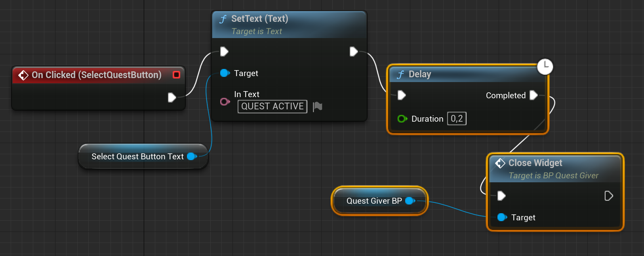Click the QUEST ACTIVE text field
The width and height of the screenshot is (644, 256).
click(272, 107)
